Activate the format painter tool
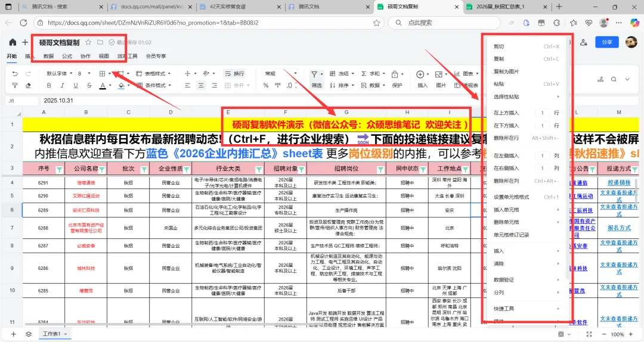 click(15, 85)
